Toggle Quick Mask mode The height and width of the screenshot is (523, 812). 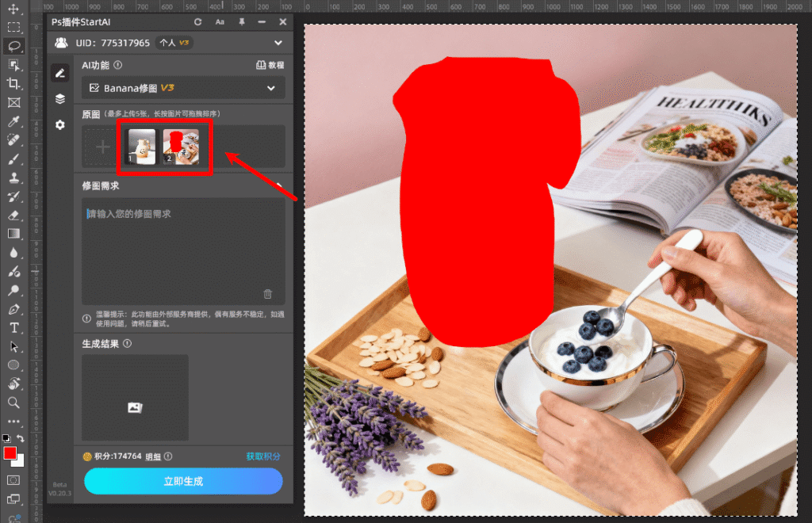(13, 480)
